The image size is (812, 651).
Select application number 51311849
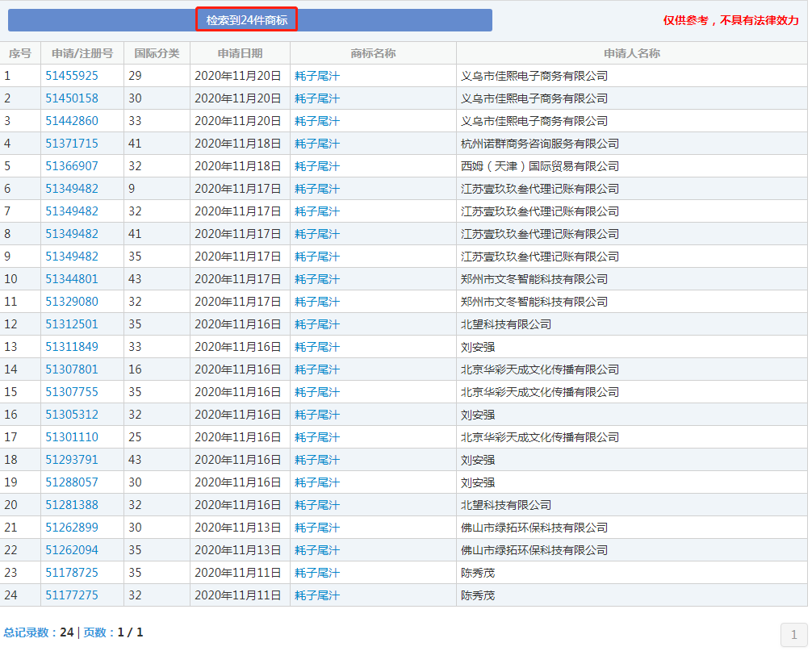point(72,347)
